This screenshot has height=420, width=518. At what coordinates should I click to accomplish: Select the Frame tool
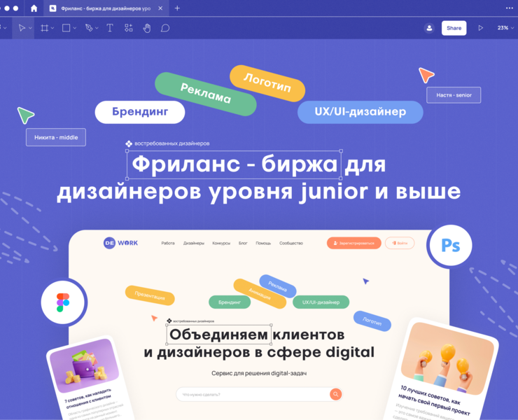[x=44, y=28]
